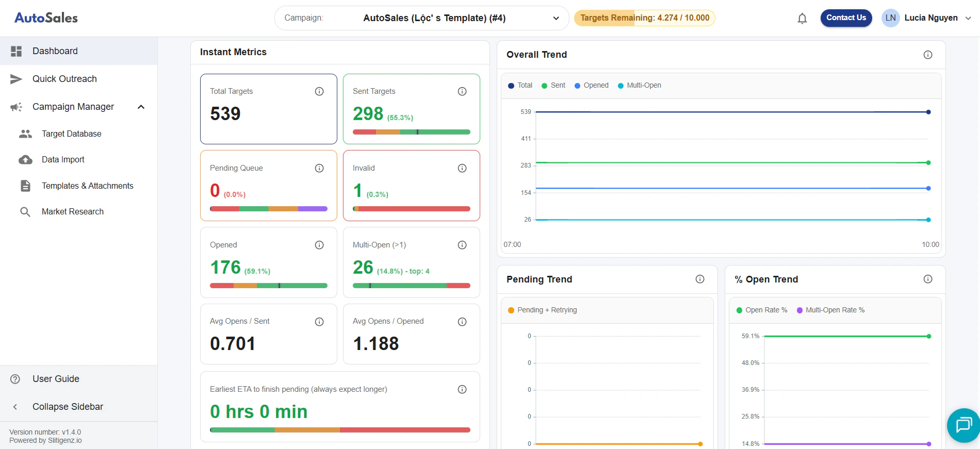Show info for Total Targets
This screenshot has width=980, height=449.
click(x=319, y=91)
